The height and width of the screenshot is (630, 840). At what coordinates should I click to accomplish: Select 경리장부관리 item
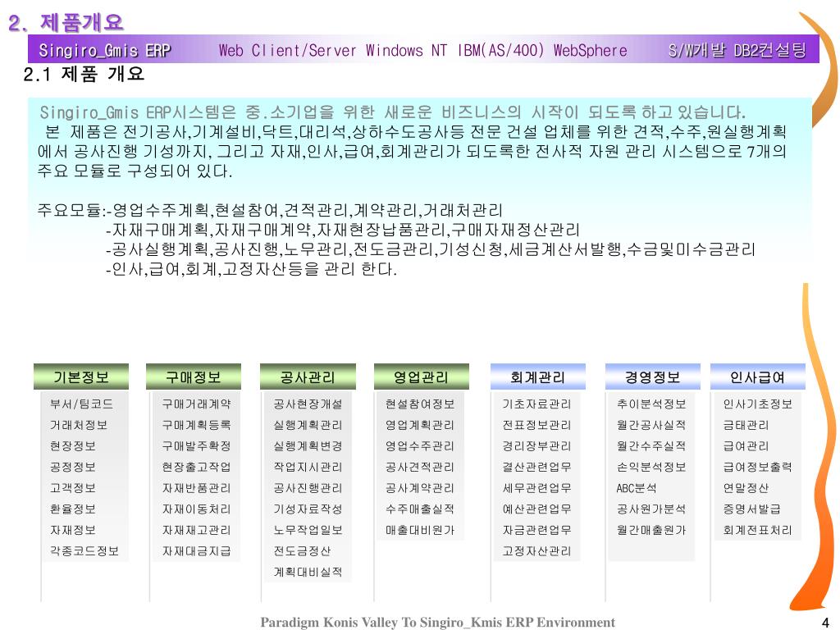click(x=536, y=445)
